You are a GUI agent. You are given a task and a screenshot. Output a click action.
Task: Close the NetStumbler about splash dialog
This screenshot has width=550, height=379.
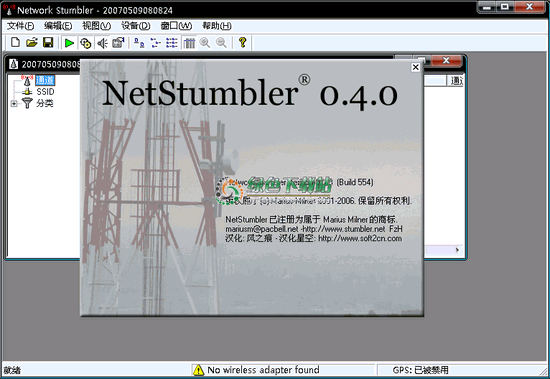point(416,67)
